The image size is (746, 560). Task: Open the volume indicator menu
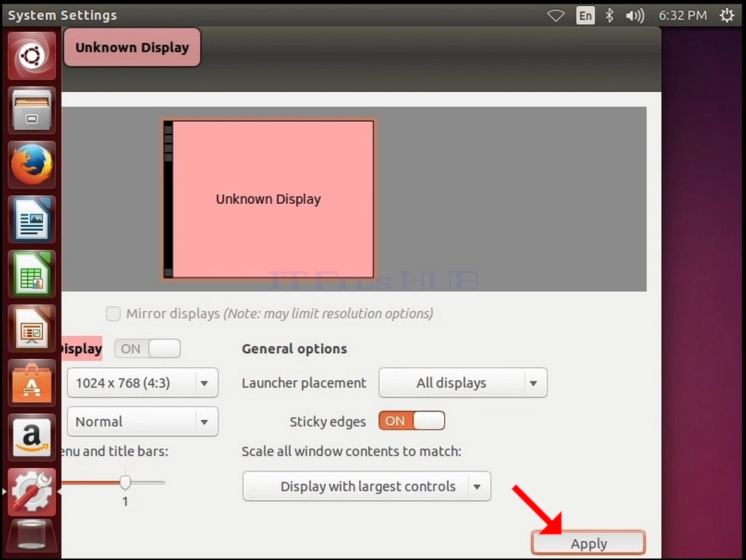pyautogui.click(x=635, y=16)
